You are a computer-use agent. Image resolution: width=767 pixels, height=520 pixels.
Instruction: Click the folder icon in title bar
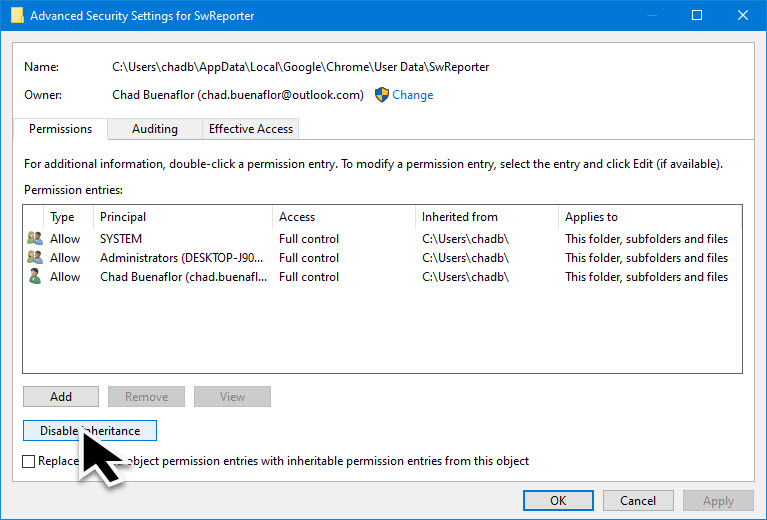(17, 15)
